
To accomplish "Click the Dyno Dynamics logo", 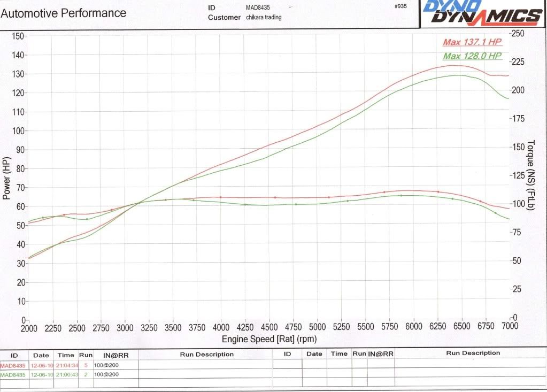I will (482, 13).
